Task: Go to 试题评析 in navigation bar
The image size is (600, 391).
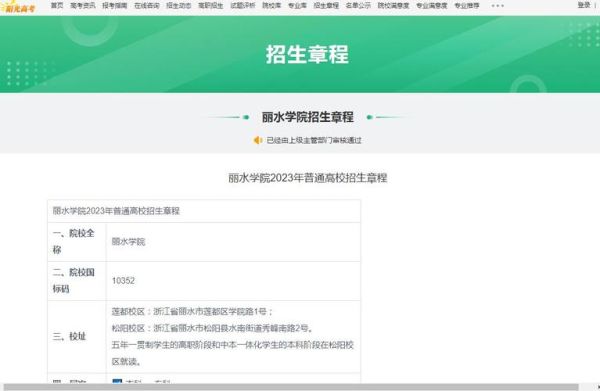Action: 243,5
